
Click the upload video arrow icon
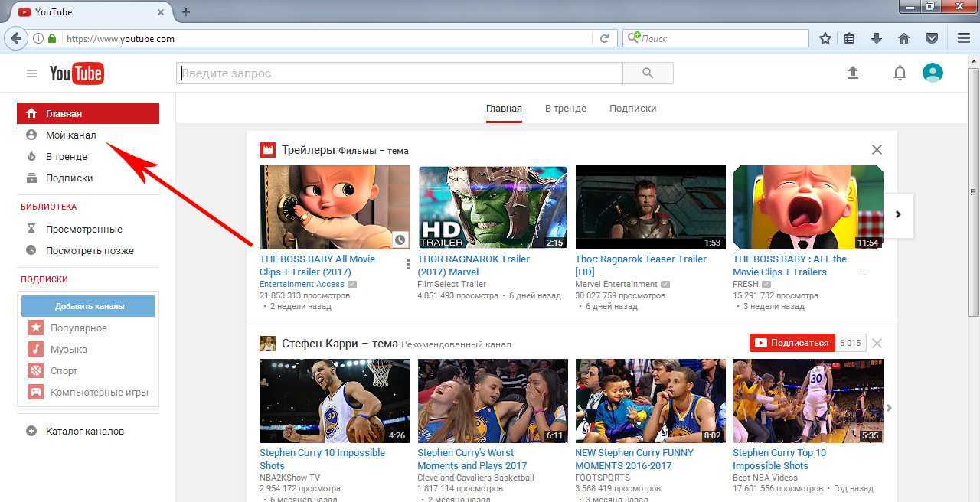coord(853,73)
